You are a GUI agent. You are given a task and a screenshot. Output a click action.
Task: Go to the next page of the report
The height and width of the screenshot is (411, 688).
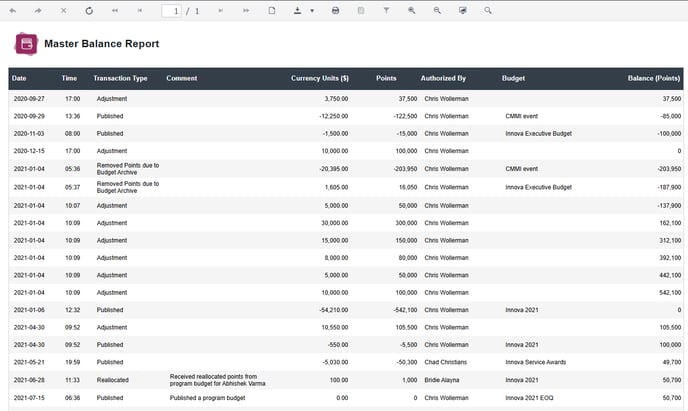(221, 11)
